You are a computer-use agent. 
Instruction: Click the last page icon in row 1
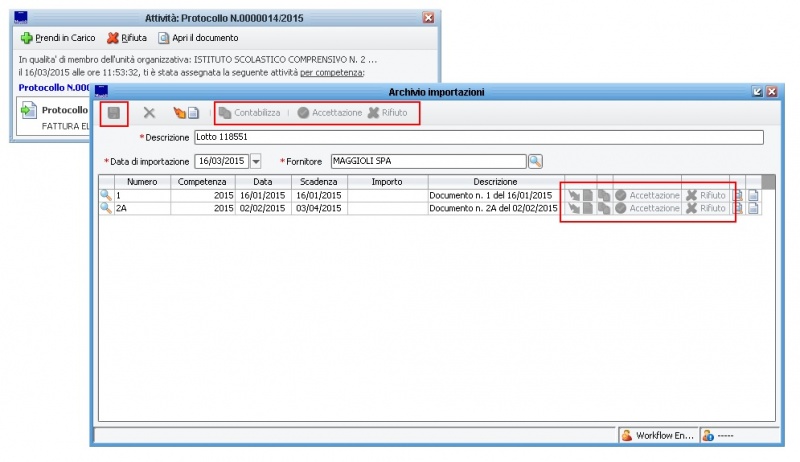(754, 195)
